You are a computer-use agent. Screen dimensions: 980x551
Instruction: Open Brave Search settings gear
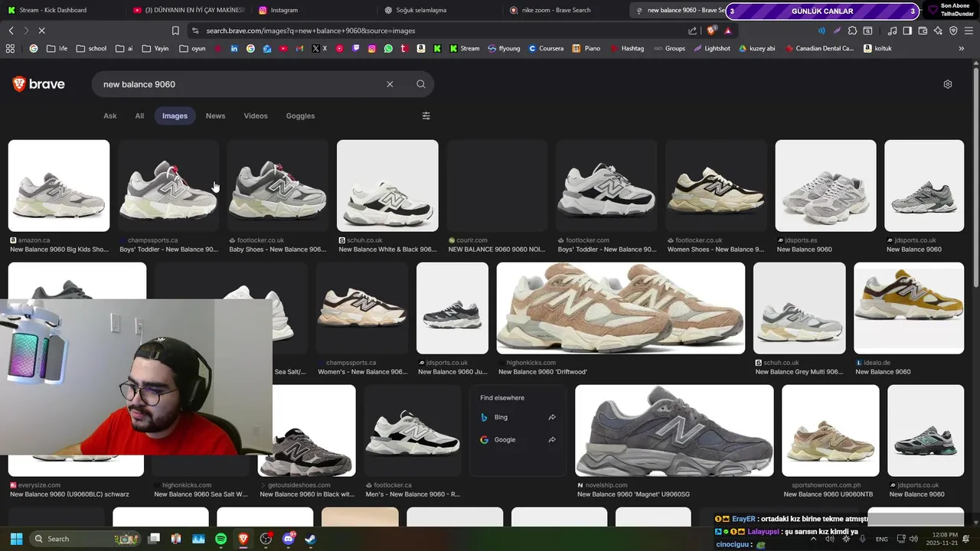click(x=948, y=84)
